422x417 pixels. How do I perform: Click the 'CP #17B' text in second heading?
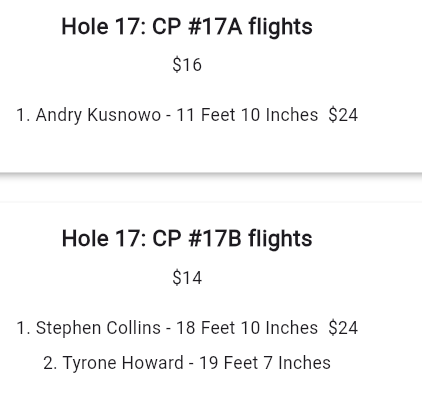pyautogui.click(x=197, y=239)
